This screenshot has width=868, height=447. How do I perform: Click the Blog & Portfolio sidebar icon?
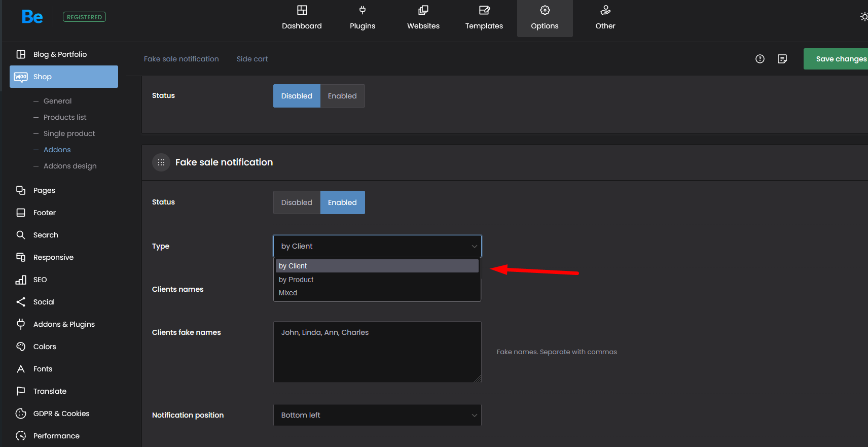(x=21, y=54)
